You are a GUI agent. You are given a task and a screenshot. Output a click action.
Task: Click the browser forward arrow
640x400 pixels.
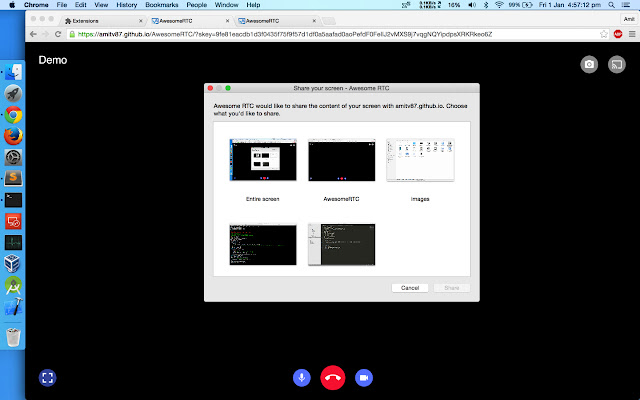pos(45,34)
